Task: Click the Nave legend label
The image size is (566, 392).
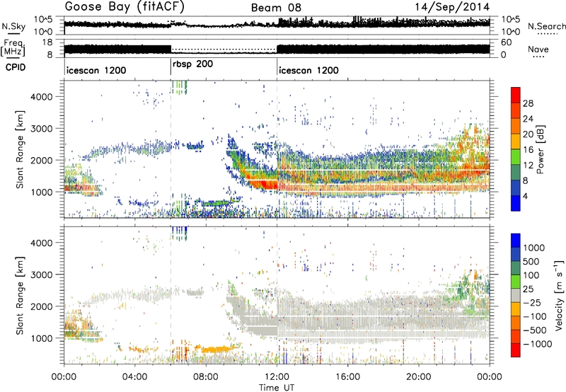Action: click(538, 49)
